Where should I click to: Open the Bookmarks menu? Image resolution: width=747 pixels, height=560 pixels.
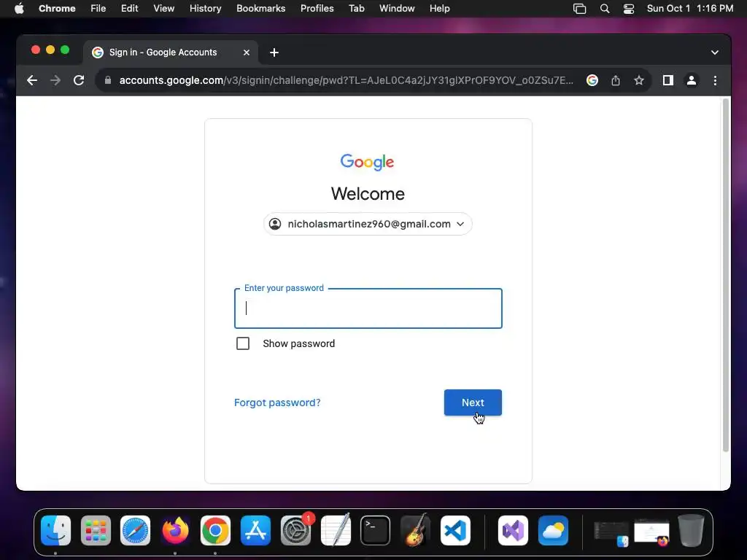coord(261,9)
